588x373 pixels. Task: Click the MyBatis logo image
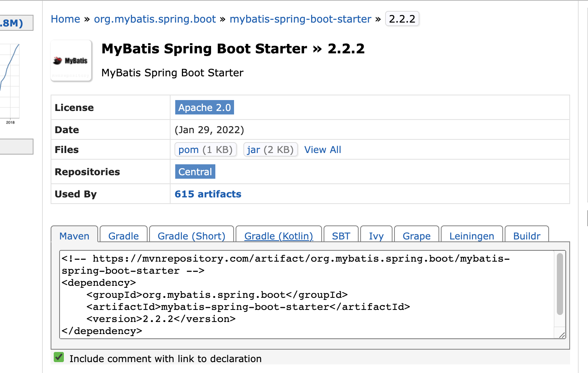[71, 61]
